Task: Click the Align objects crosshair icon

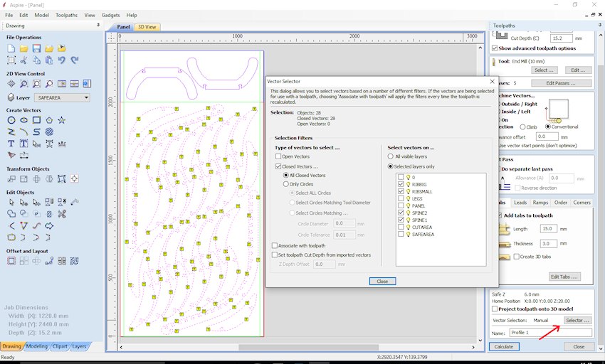Action: [75, 179]
